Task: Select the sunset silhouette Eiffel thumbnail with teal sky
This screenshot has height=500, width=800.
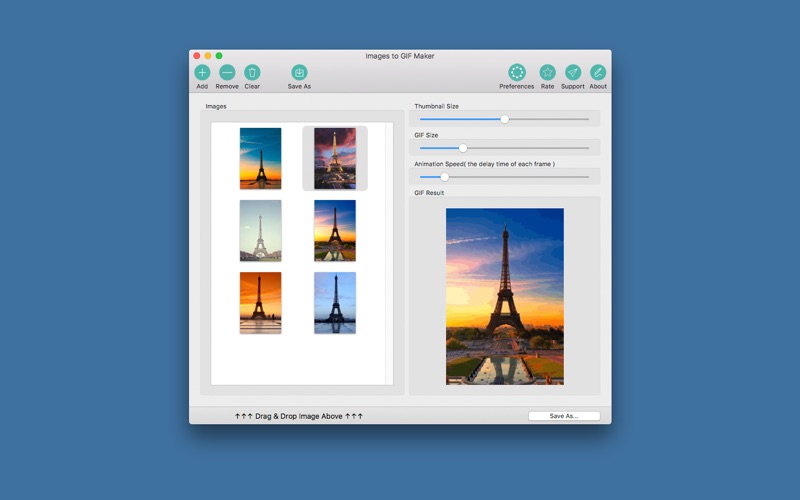Action: tap(260, 158)
